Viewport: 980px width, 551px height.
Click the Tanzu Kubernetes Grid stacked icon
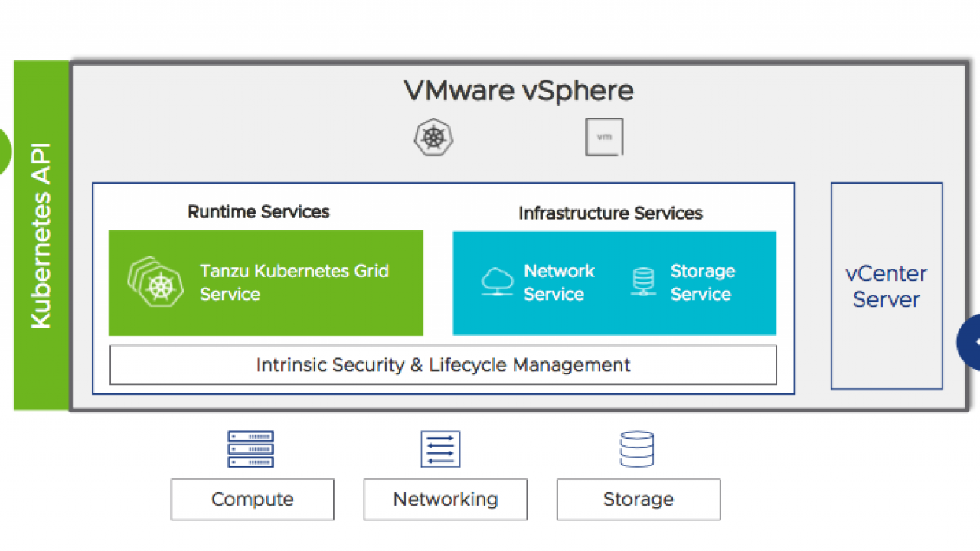(x=155, y=282)
